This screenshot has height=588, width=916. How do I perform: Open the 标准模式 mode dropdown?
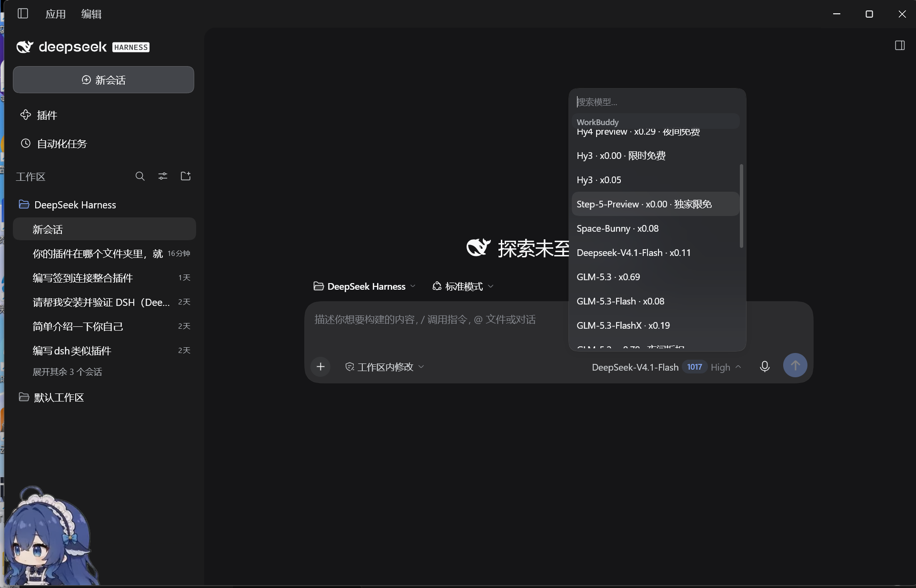click(463, 286)
